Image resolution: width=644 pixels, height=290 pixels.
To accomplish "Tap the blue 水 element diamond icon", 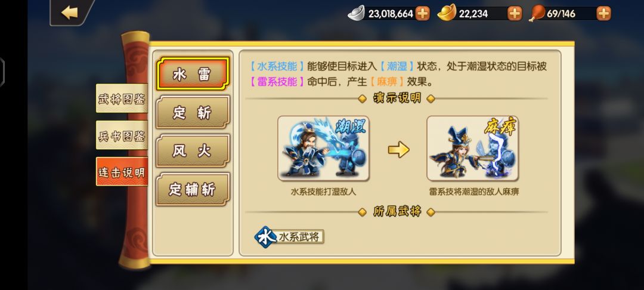I will [x=265, y=237].
